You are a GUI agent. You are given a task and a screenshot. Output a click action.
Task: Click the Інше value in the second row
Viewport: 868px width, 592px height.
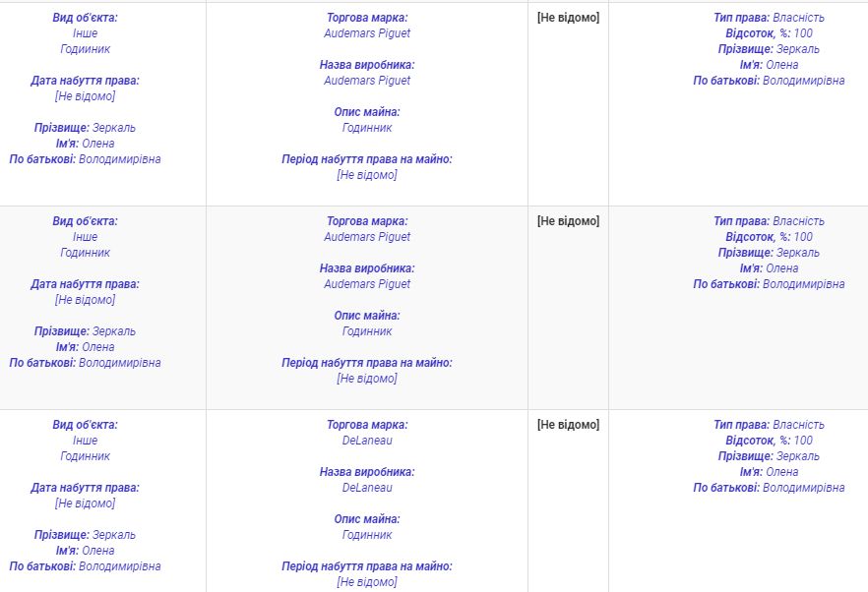pyautogui.click(x=85, y=237)
